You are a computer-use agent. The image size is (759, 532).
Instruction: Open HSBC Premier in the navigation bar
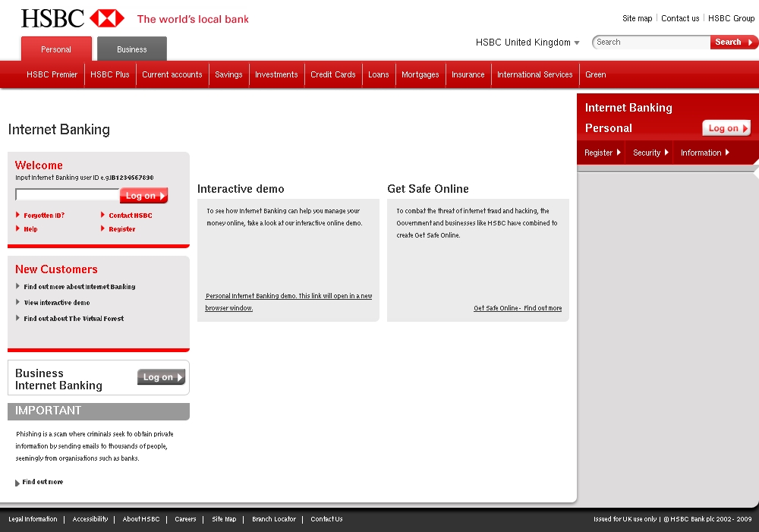tap(52, 74)
